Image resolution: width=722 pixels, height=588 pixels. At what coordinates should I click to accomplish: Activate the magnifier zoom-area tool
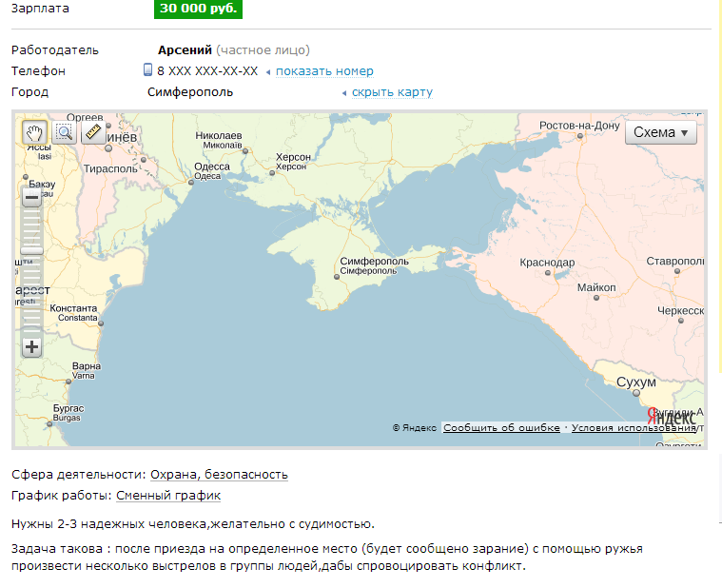pyautogui.click(x=64, y=133)
